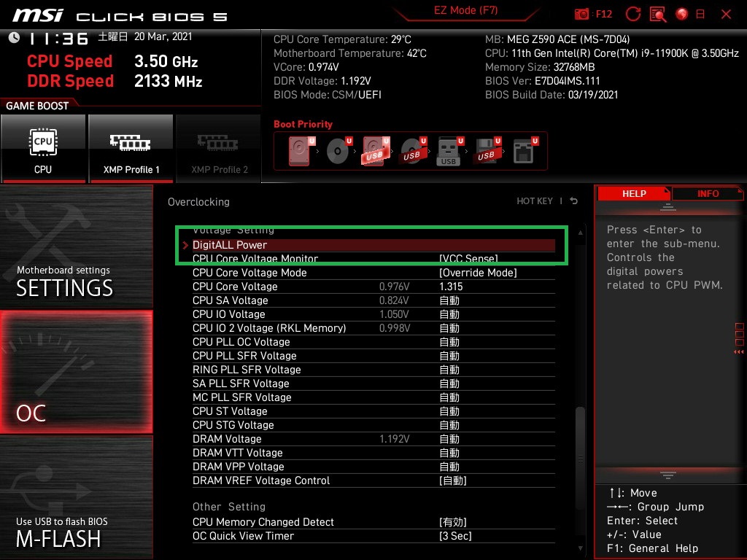Select the RING PLL SFR Voltage row
Viewport: 747px width, 560px height.
[373, 369]
